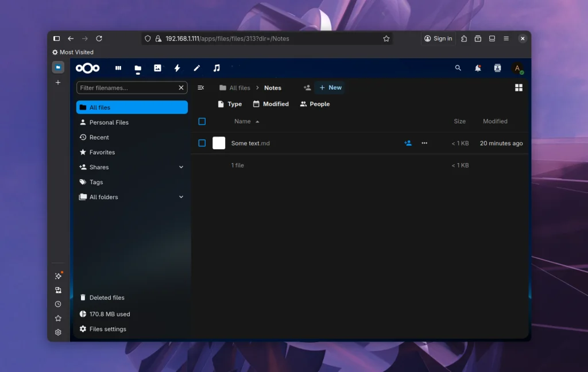
Task: Open Files settings
Action: pyautogui.click(x=107, y=329)
